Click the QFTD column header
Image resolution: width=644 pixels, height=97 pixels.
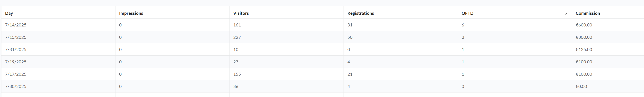point(467,13)
